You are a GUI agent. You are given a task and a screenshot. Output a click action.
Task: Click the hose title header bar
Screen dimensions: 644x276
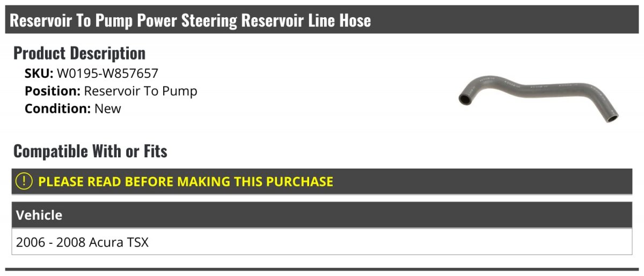[x=321, y=20]
